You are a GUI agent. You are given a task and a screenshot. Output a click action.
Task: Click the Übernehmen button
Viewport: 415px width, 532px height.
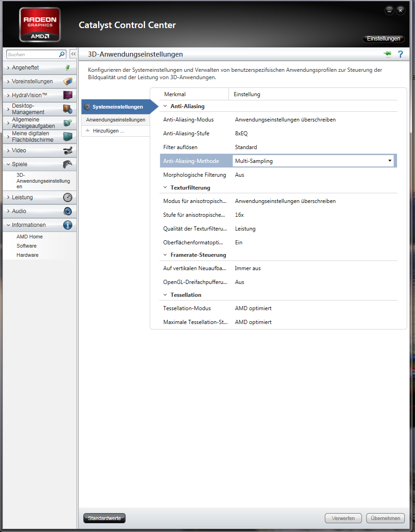pos(386,518)
